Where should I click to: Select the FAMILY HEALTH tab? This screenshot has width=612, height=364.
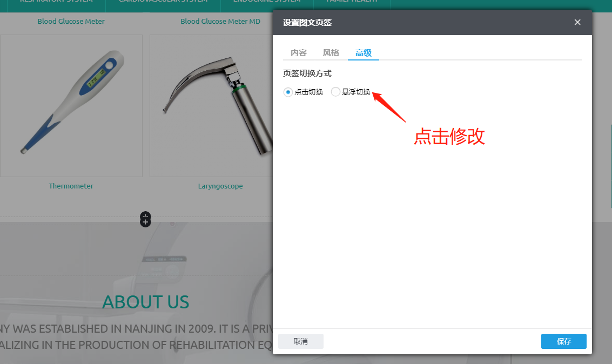[352, 3]
